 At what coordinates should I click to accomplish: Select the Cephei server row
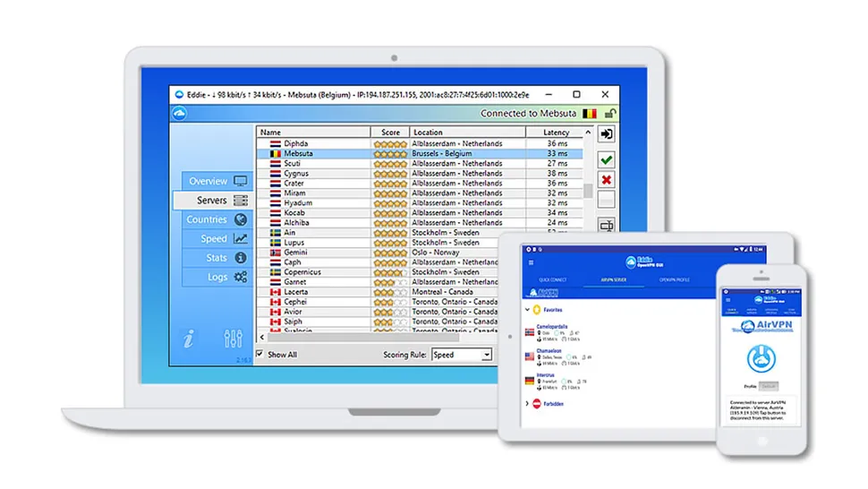(x=379, y=302)
